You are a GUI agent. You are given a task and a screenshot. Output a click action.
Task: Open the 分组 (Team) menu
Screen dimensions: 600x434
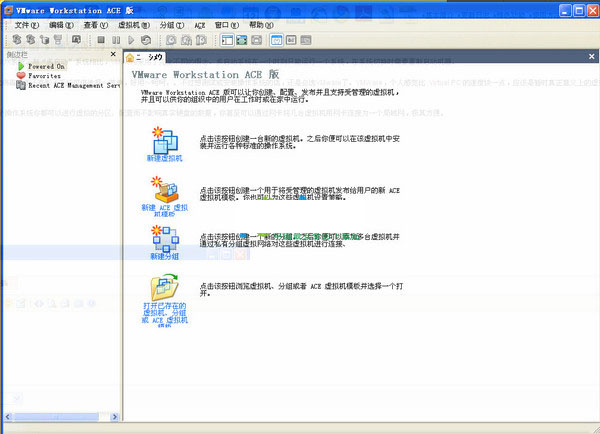coord(172,25)
